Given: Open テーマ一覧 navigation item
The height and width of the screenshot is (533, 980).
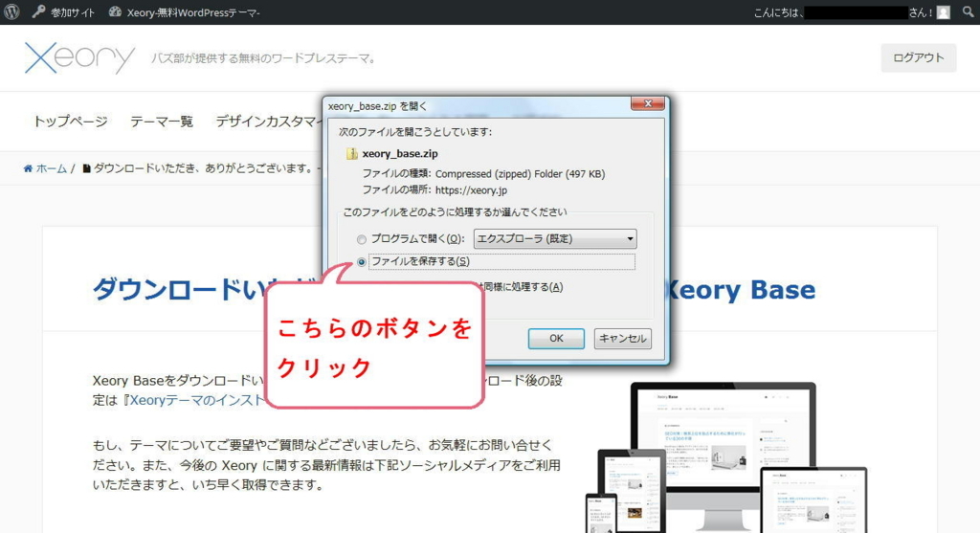Looking at the screenshot, I should click(x=161, y=122).
